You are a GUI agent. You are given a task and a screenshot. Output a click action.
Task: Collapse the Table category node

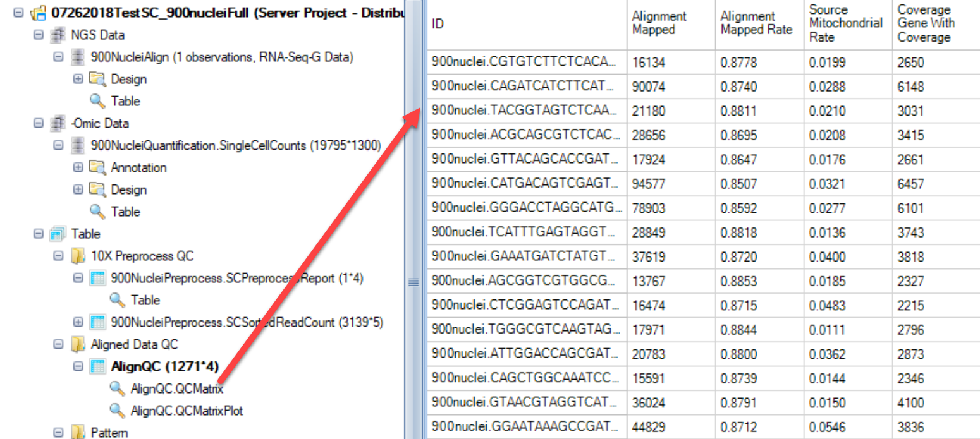(x=38, y=234)
